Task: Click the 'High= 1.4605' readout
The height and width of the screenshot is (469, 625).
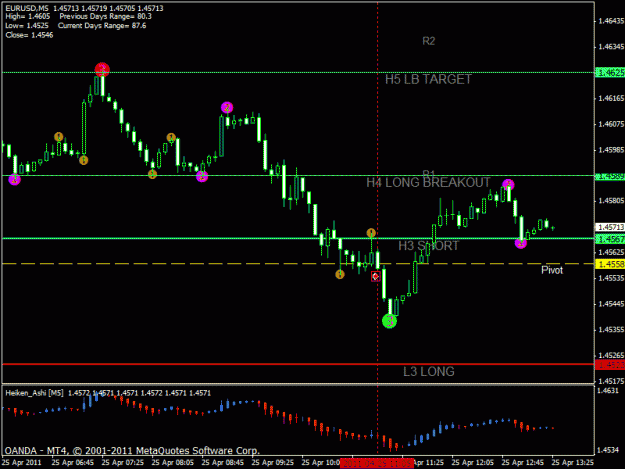Action: click(28, 16)
